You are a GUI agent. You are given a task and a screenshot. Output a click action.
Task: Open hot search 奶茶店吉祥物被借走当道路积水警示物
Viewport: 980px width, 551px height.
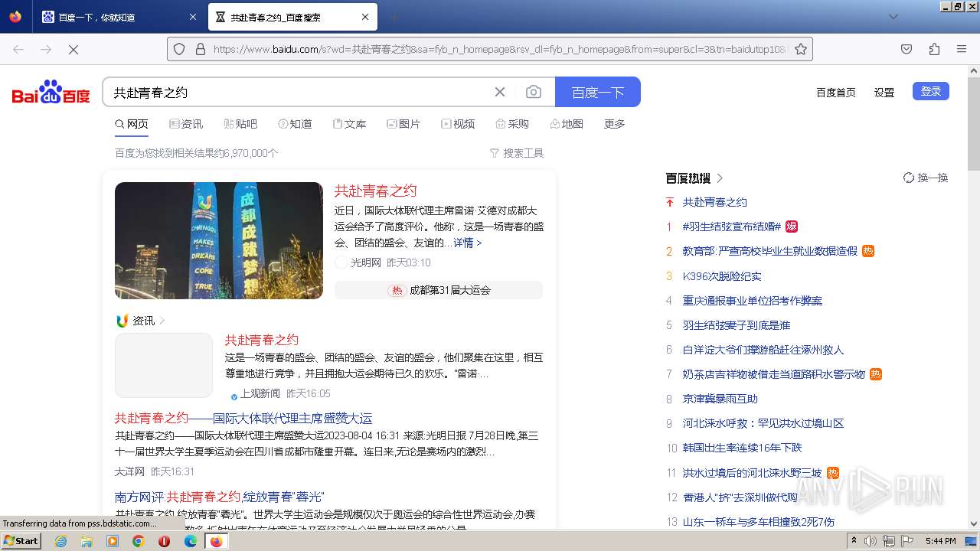(x=774, y=374)
